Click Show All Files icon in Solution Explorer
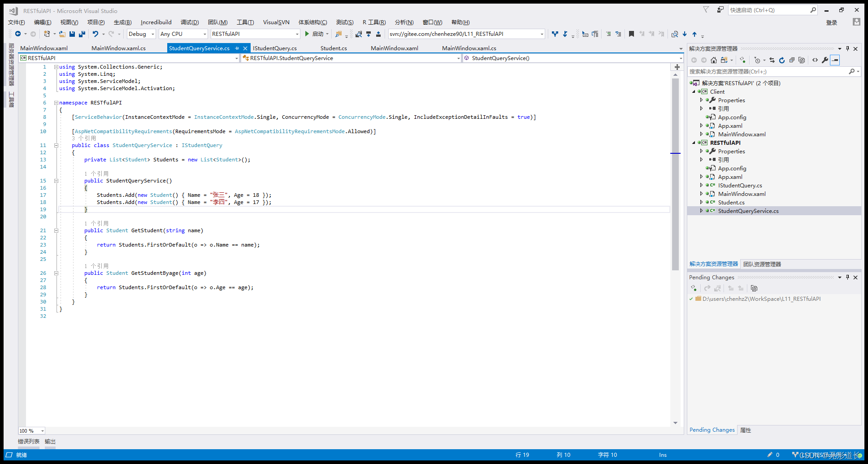Viewport: 868px width, 464px height. [x=802, y=60]
